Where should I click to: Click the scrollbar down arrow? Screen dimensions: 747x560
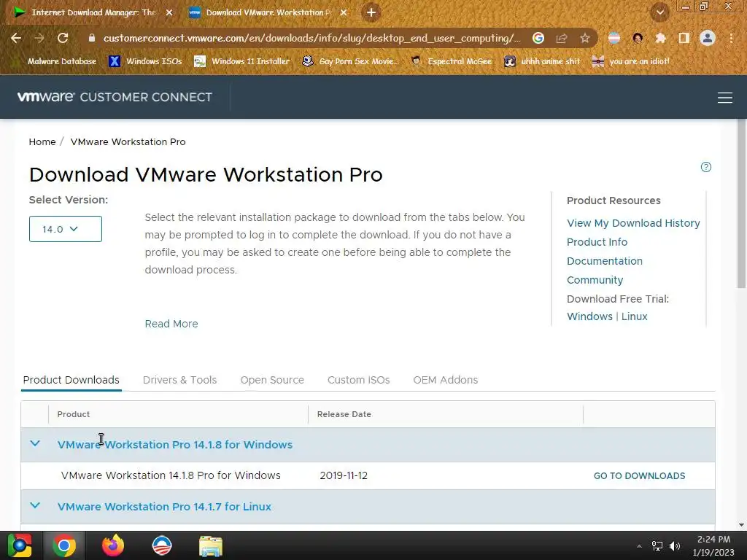coord(741,525)
